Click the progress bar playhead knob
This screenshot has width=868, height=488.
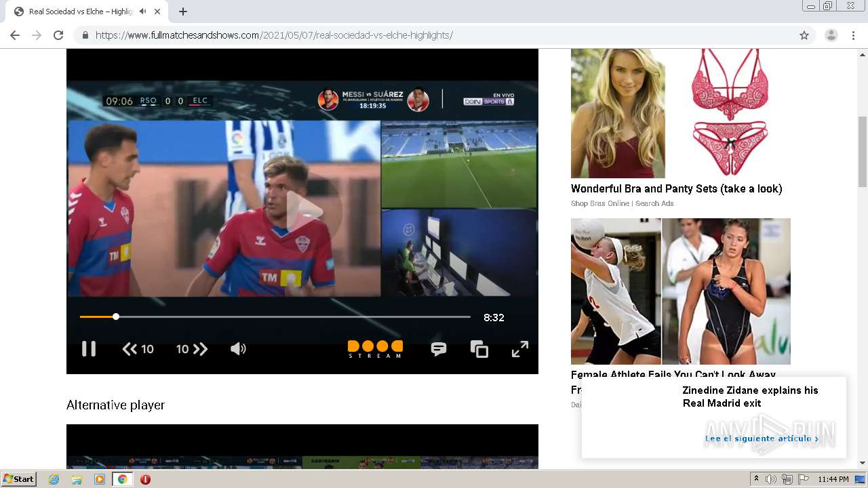pos(116,317)
